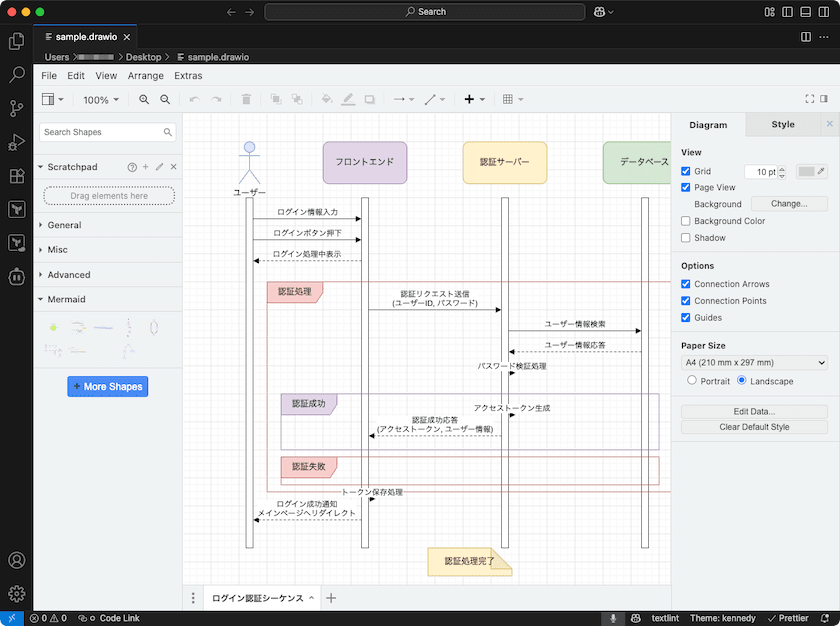
Task: Select the Portrait radio button
Action: (x=692, y=380)
